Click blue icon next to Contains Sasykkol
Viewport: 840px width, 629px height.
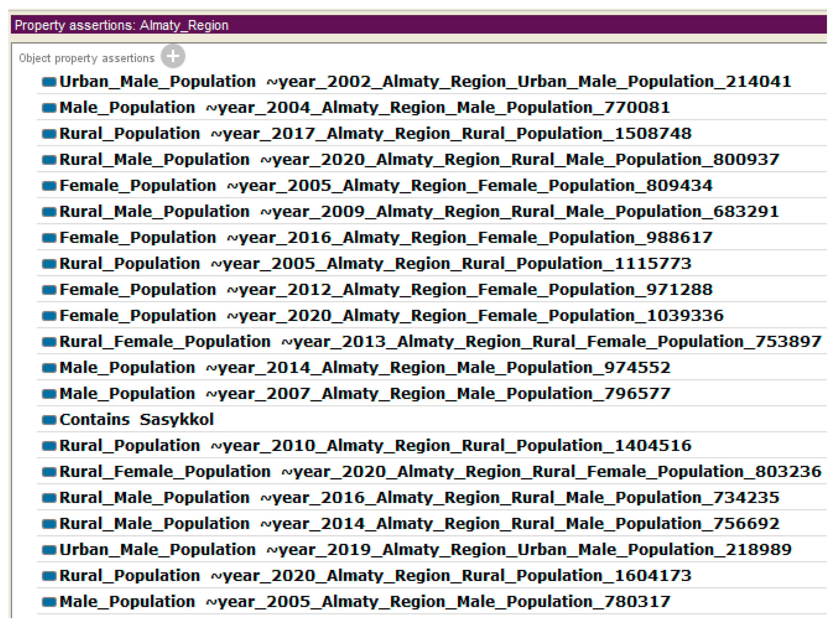(49, 420)
